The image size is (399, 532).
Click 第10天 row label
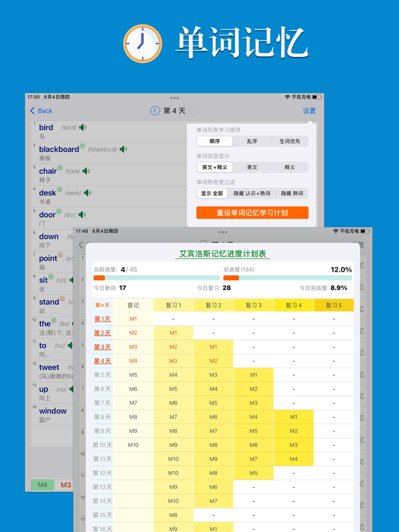(x=102, y=445)
